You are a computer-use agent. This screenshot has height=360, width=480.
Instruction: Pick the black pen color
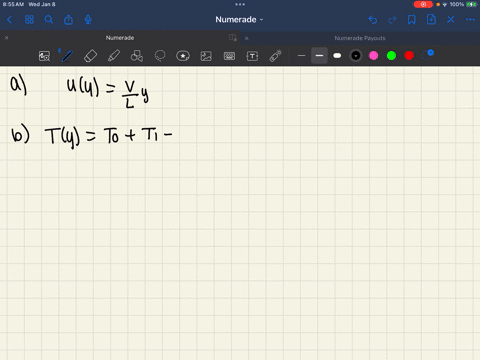point(356,56)
